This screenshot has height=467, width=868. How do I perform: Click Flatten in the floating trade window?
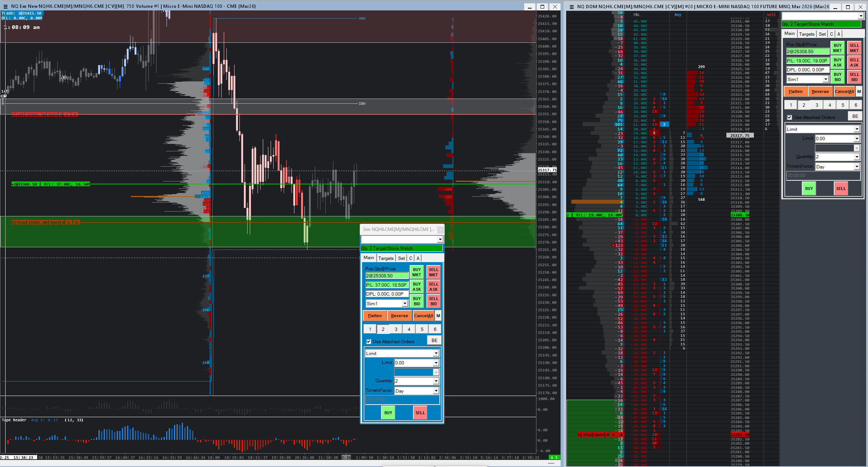(375, 316)
